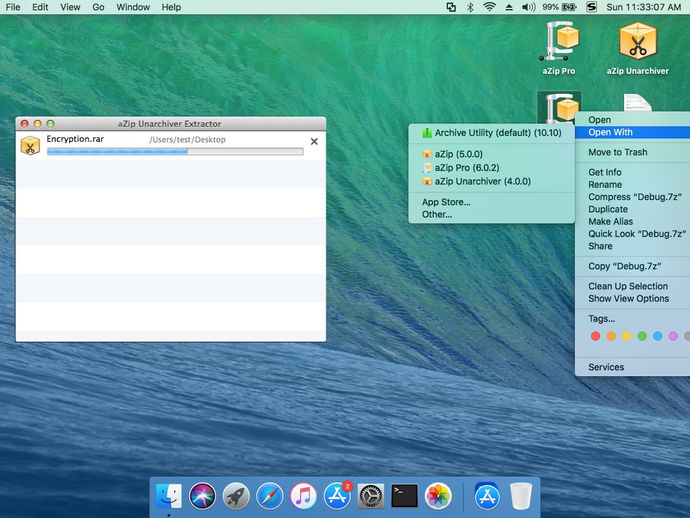Choose Quick Look "Debug.7z"
690x518 pixels.
point(632,234)
